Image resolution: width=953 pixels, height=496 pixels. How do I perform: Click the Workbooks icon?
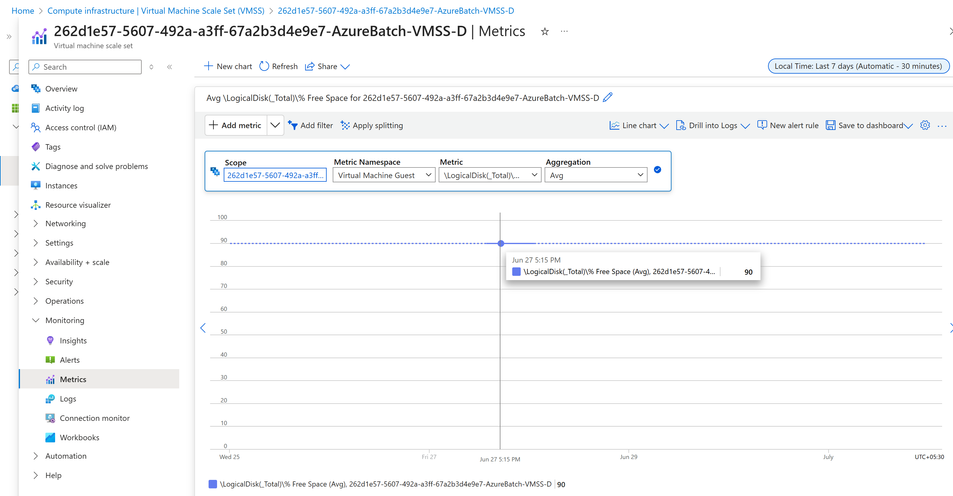click(50, 438)
